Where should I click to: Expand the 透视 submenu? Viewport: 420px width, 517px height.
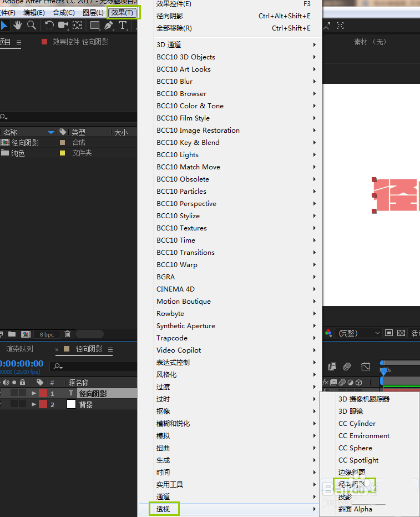(x=229, y=509)
